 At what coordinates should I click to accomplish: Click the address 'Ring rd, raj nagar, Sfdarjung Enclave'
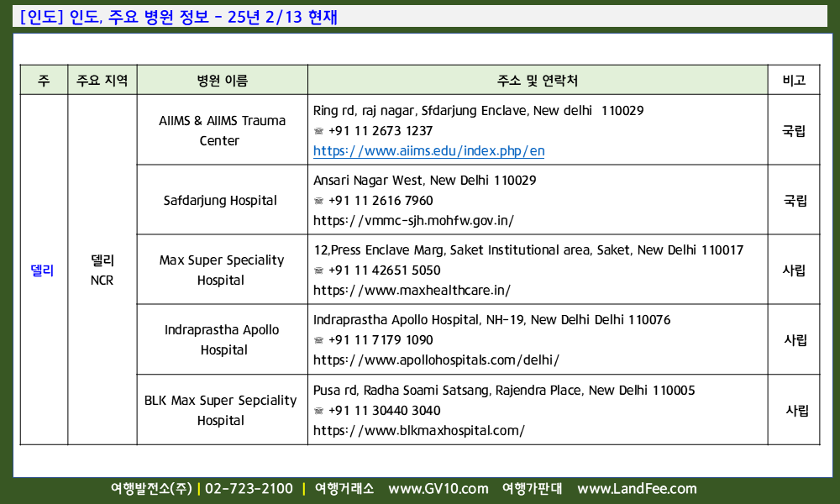click(x=421, y=111)
